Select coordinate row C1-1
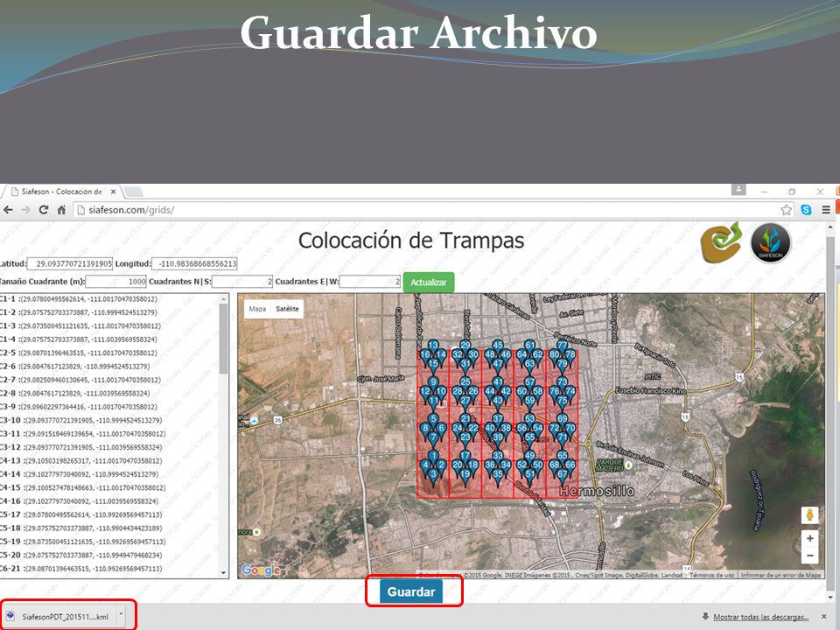Screen dimensions: 840x630 point(79,299)
